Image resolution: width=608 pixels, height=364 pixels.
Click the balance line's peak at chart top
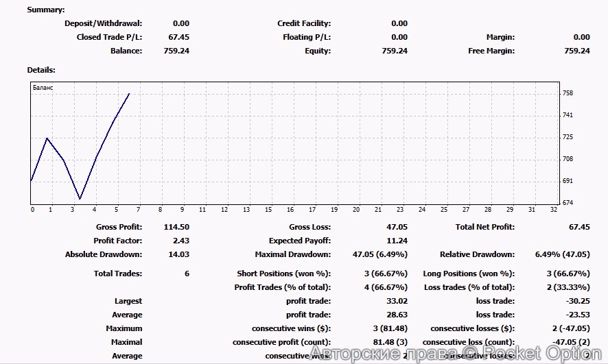pyautogui.click(x=129, y=94)
